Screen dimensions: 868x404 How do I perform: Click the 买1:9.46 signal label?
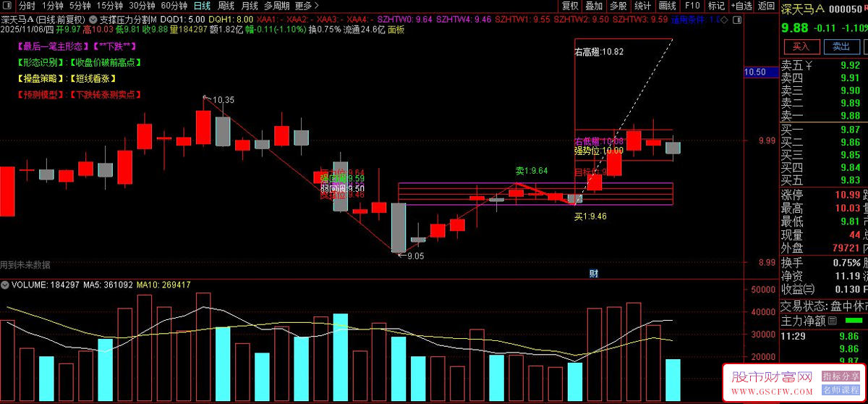[x=590, y=216]
